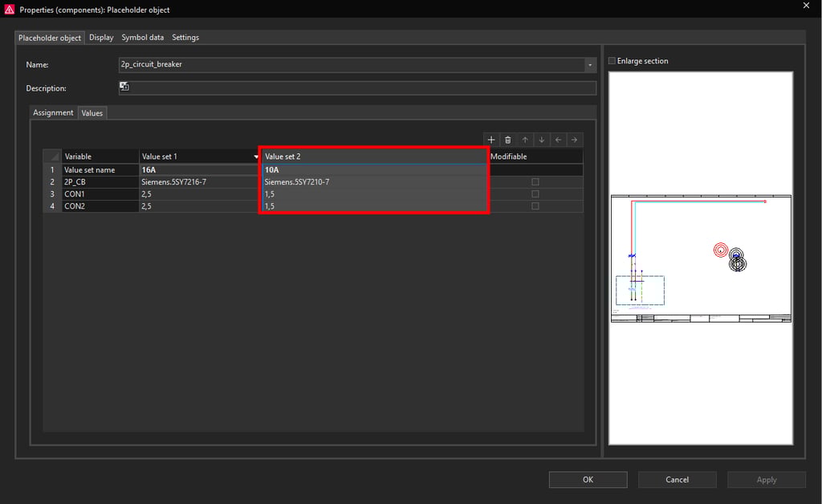The height and width of the screenshot is (504, 822).
Task: Open the Description multilingual input icon
Action: [x=124, y=87]
